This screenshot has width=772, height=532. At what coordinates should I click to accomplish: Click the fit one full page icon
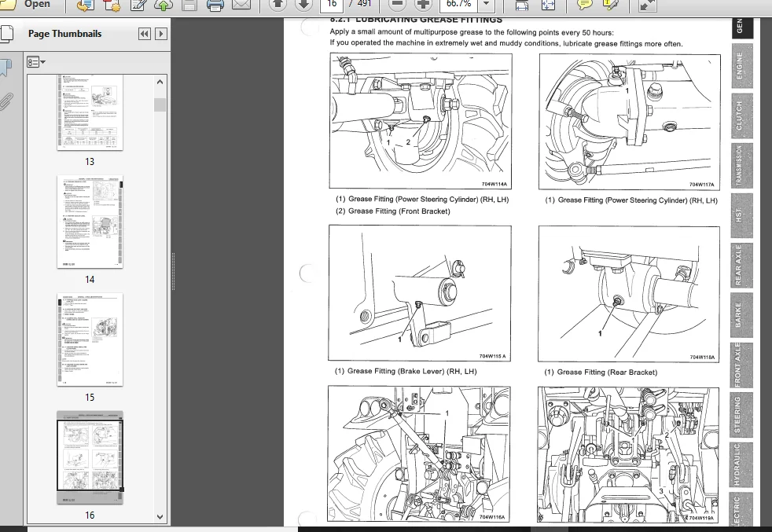click(x=548, y=5)
